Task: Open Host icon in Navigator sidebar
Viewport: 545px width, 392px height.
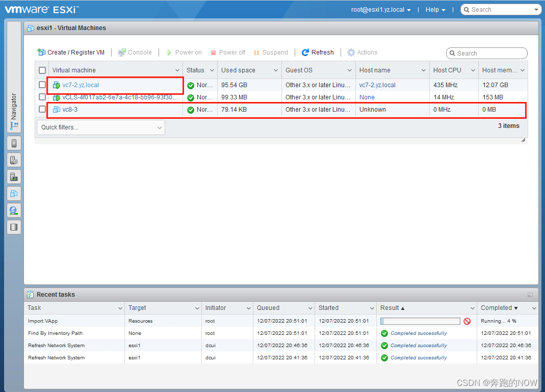Action: [14, 143]
